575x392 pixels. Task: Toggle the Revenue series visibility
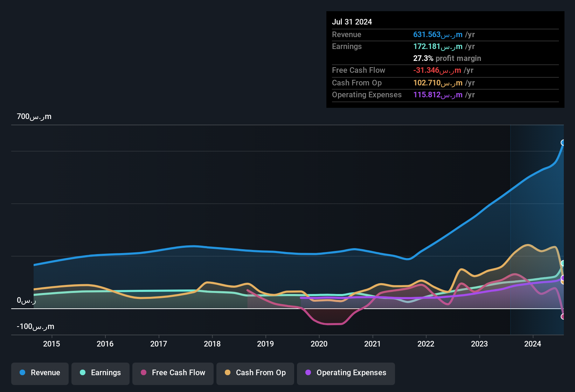pyautogui.click(x=40, y=373)
